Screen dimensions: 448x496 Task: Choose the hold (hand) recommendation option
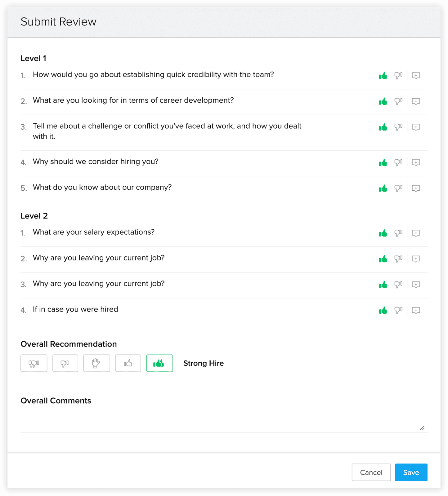point(96,363)
